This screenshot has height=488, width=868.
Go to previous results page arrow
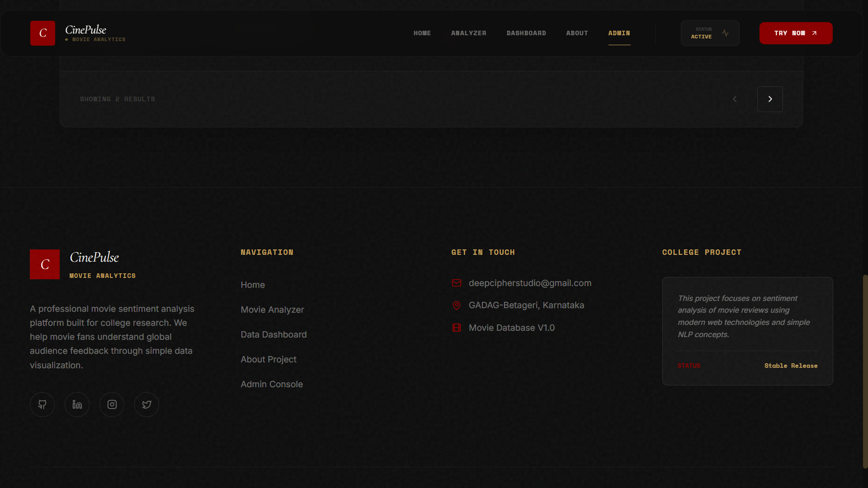tap(735, 99)
